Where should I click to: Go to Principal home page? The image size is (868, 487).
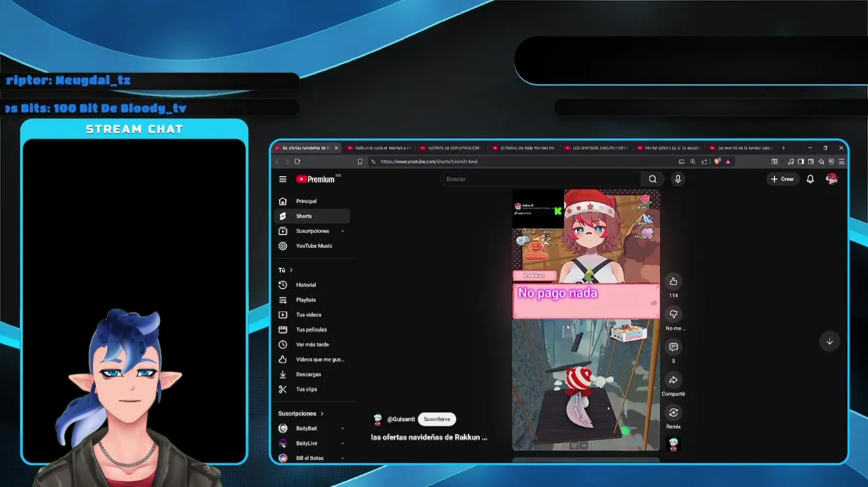coord(312,201)
